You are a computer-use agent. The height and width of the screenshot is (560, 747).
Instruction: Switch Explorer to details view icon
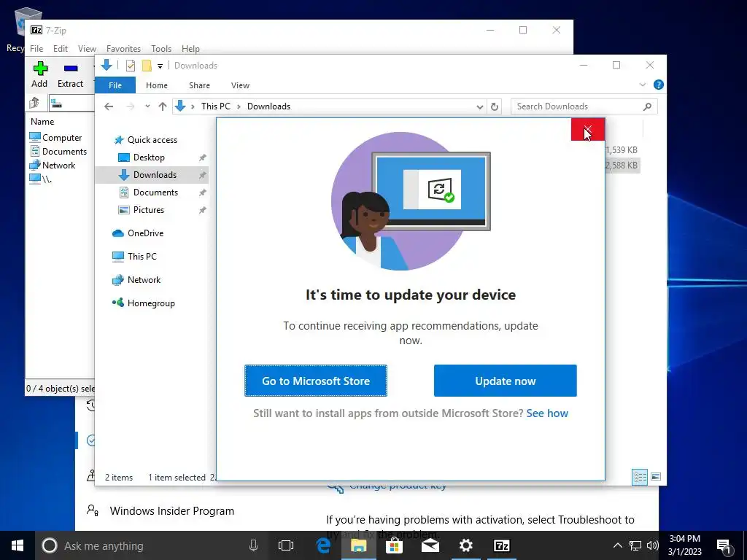pos(639,477)
